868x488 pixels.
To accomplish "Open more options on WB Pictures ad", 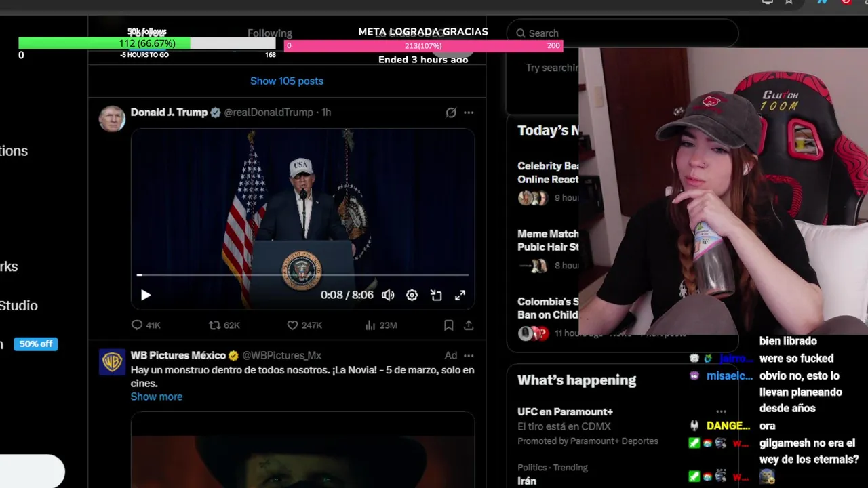I will pos(469,355).
